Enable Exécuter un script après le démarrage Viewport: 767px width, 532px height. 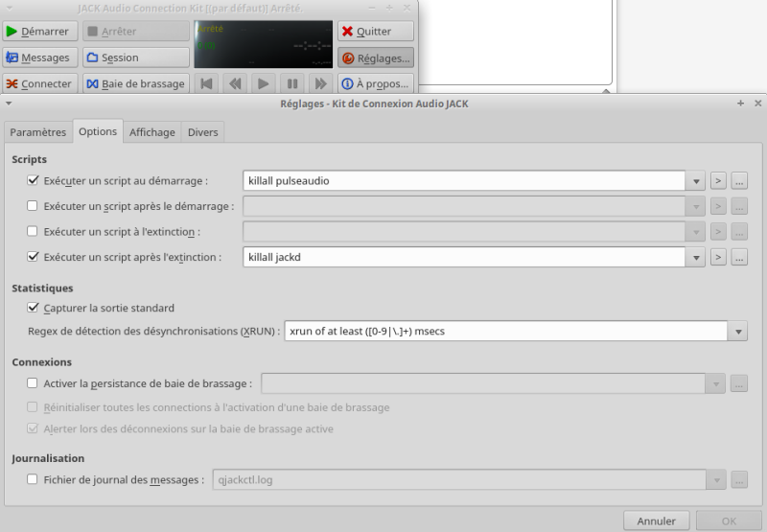click(x=33, y=206)
